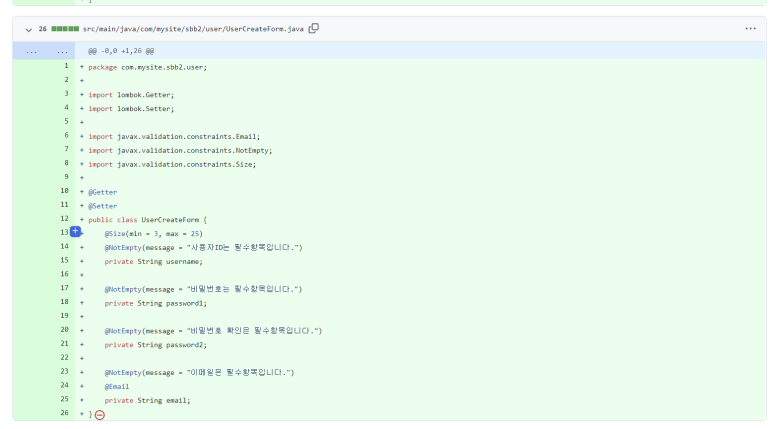Image resolution: width=773 pixels, height=429 pixels.
Task: Click the import javax.validation.constraints.Size line
Action: coord(172,164)
